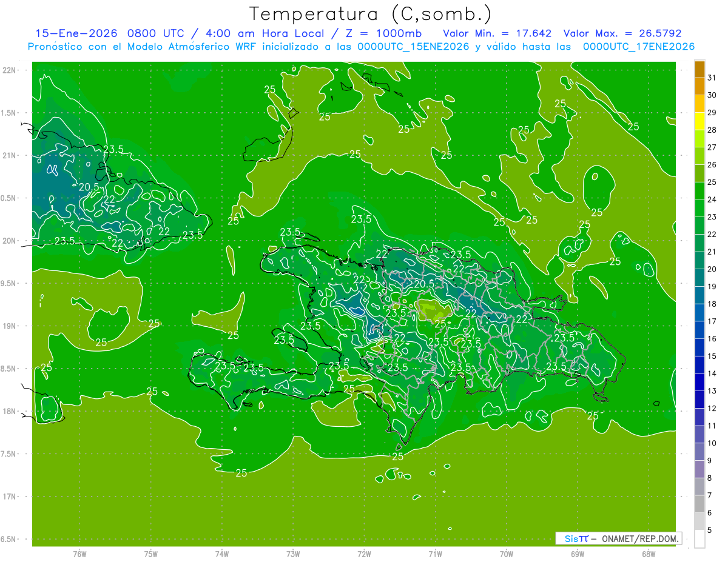This screenshot has height=562, width=728.
Task: Click the color-scale label '5'
Action: click(x=710, y=530)
